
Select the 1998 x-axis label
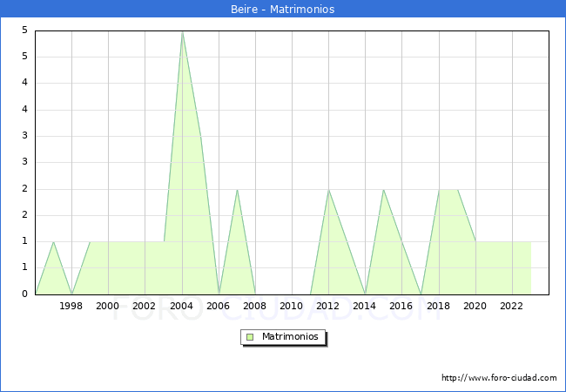coord(71,306)
